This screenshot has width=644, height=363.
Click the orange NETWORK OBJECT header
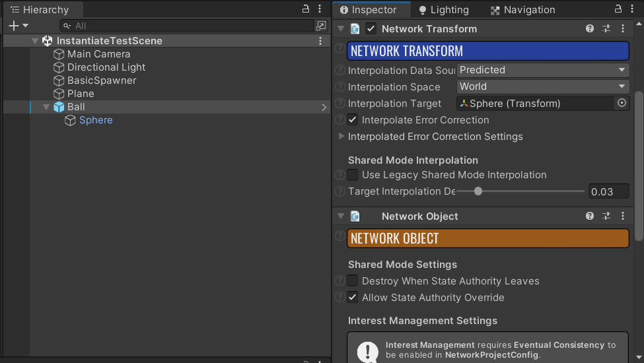[488, 238]
